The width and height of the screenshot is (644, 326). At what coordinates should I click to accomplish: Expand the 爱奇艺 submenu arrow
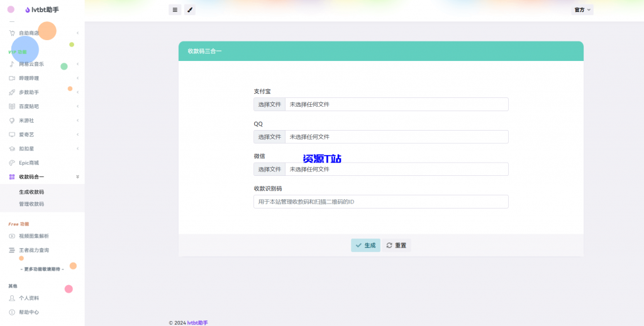tap(77, 134)
